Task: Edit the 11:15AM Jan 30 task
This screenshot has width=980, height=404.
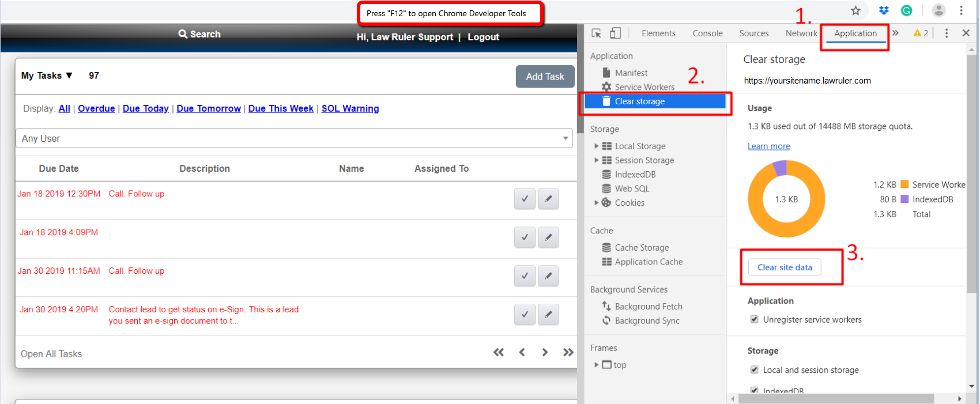Action: point(548,275)
